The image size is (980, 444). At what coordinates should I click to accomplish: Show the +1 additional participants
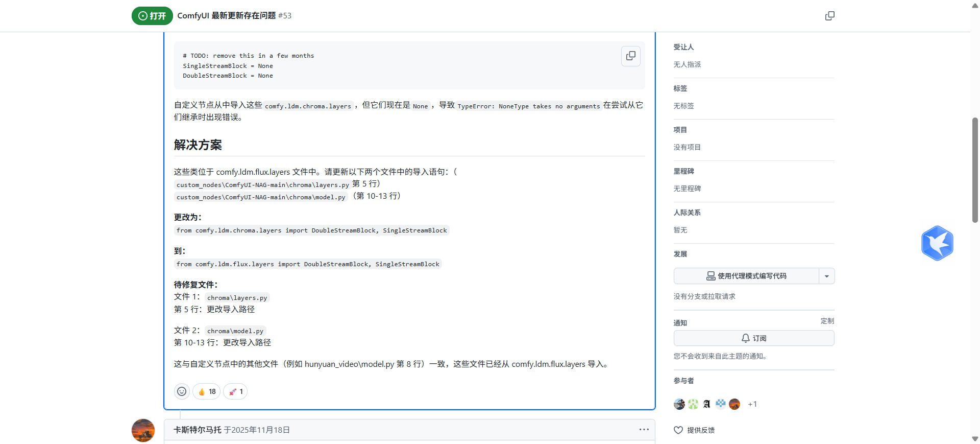coord(752,404)
